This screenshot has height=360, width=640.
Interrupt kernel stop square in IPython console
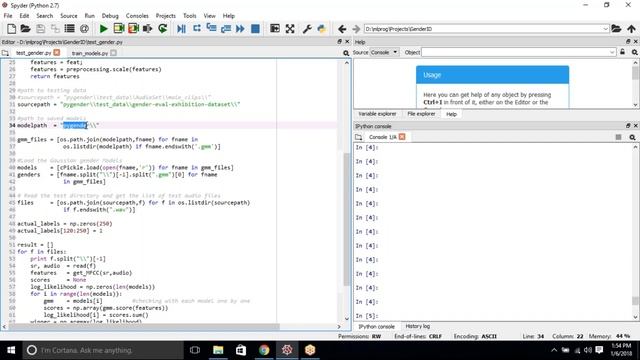pos(618,137)
